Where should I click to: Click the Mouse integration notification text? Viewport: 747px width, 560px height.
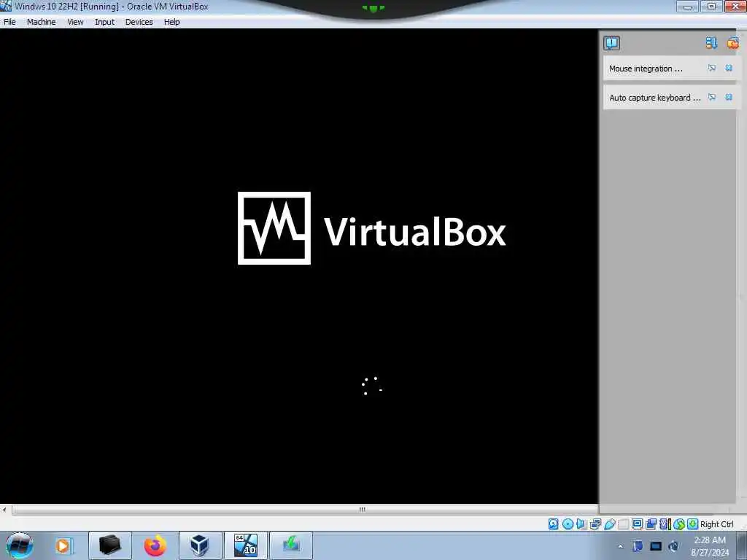(646, 69)
